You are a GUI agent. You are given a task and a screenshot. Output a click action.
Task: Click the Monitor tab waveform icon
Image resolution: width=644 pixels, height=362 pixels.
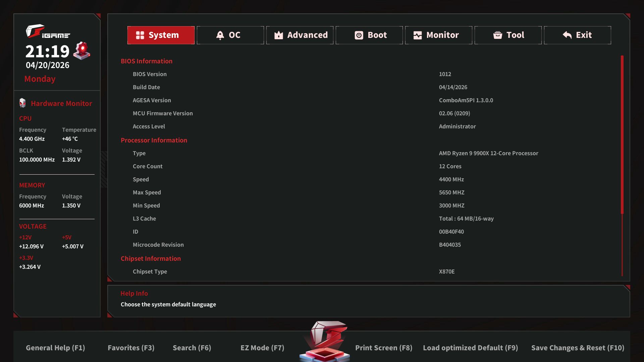[418, 35]
